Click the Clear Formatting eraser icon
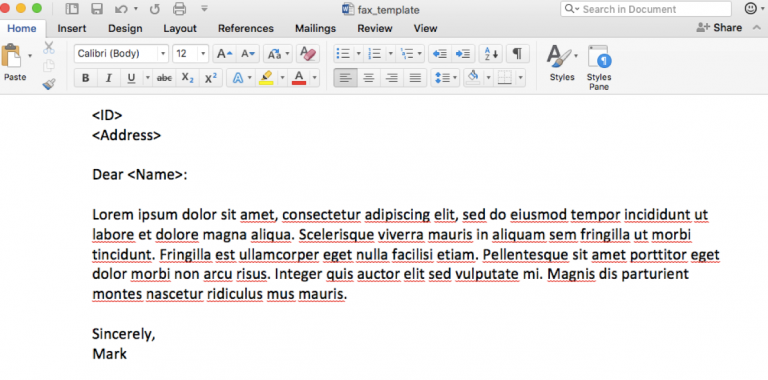The width and height of the screenshot is (768, 380). (308, 53)
